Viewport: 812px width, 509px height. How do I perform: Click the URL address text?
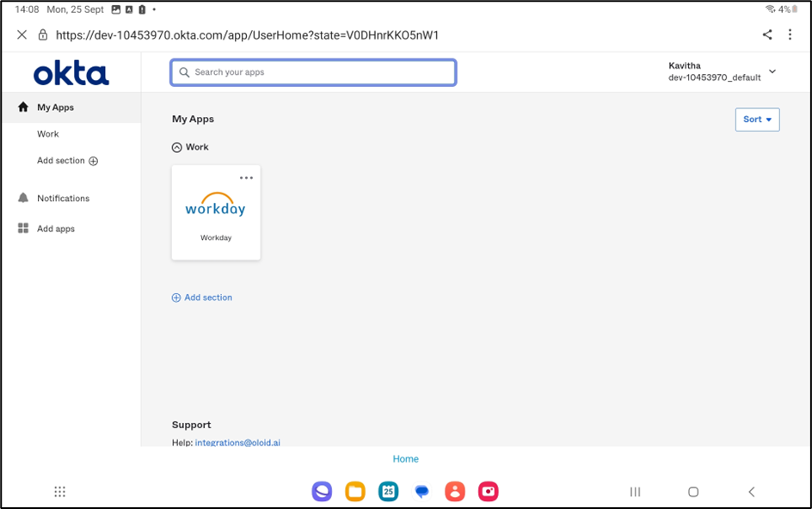[x=247, y=35]
